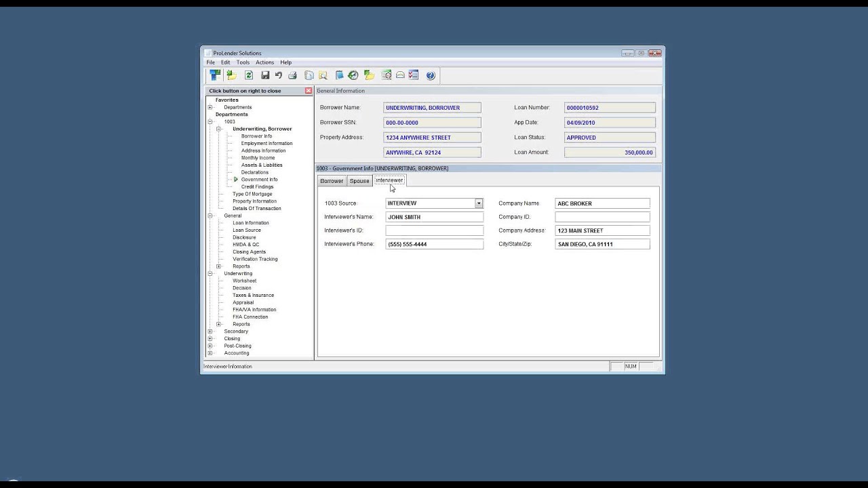
Task: Expand the Secondary tree node
Action: (210, 331)
